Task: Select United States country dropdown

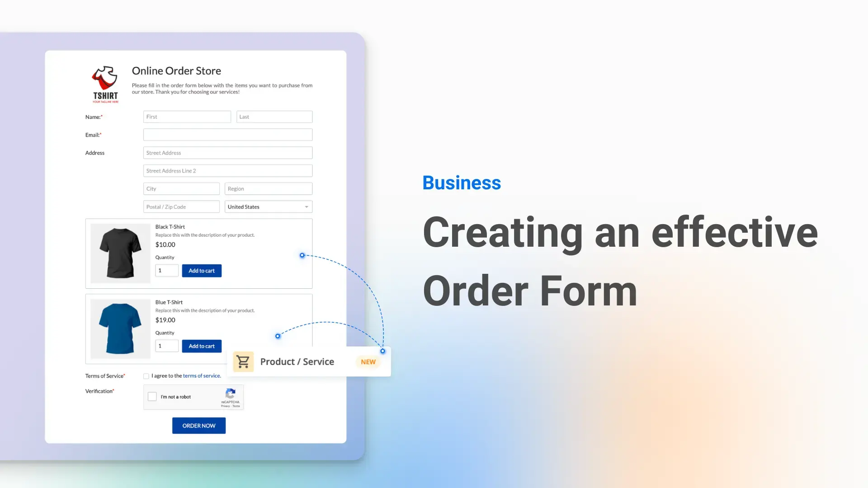Action: [x=268, y=206]
